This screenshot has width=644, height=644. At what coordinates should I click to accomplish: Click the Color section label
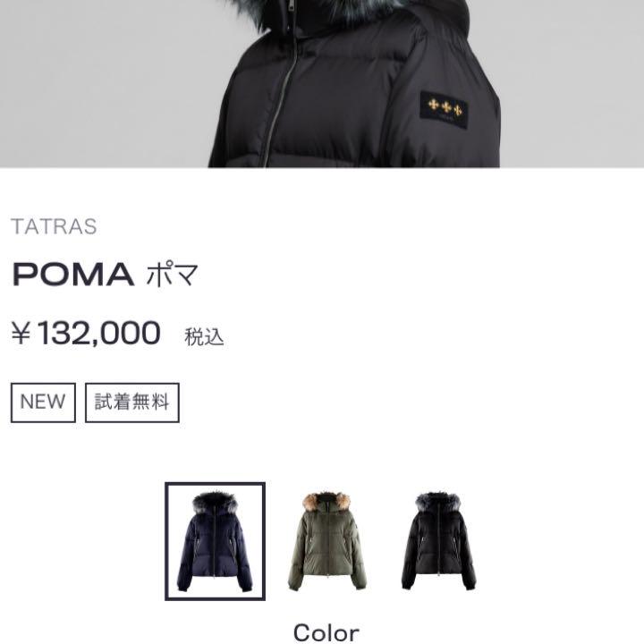point(326,632)
